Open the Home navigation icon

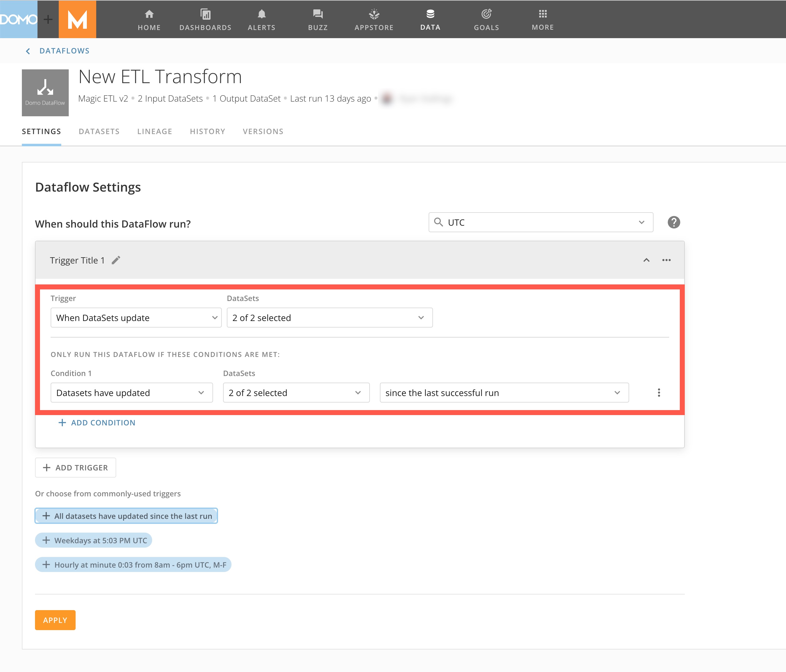pos(149,19)
